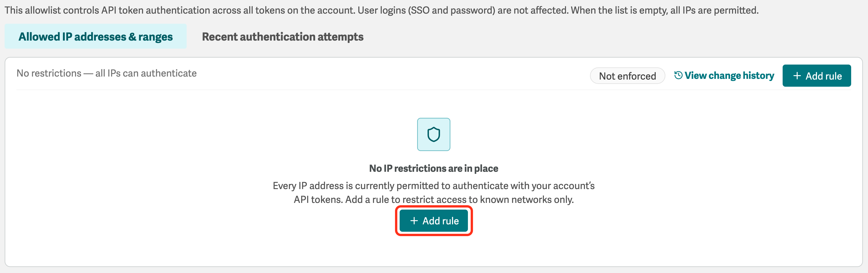
Task: Click the 'history' word in View change history
Action: 758,75
